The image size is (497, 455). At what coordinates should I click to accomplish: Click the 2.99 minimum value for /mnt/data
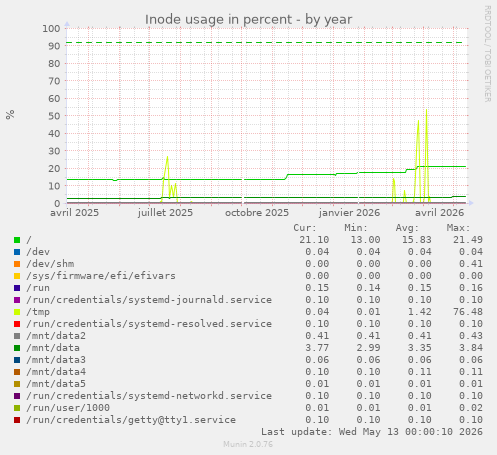point(368,348)
